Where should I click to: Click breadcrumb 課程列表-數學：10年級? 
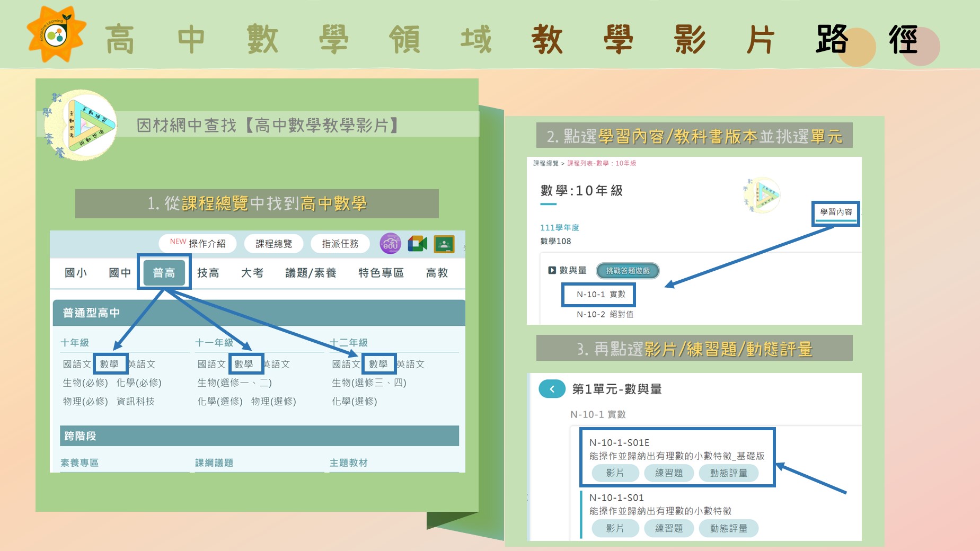602,163
